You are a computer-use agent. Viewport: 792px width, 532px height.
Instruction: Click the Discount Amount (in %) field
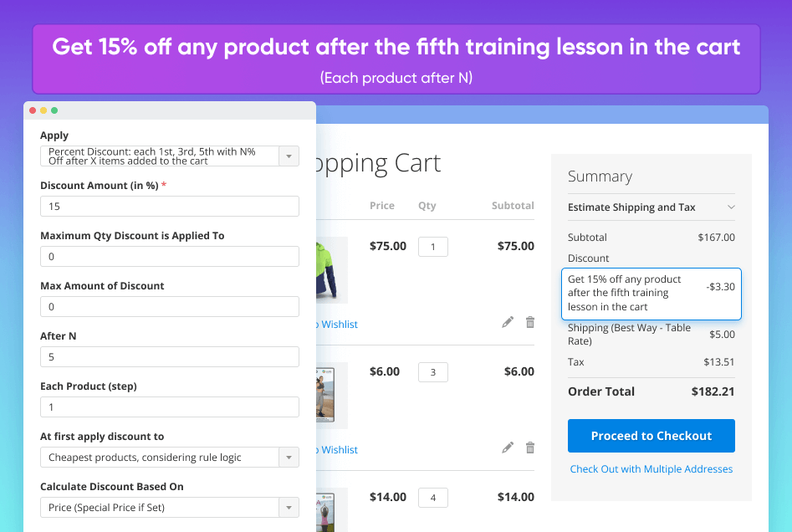169,207
